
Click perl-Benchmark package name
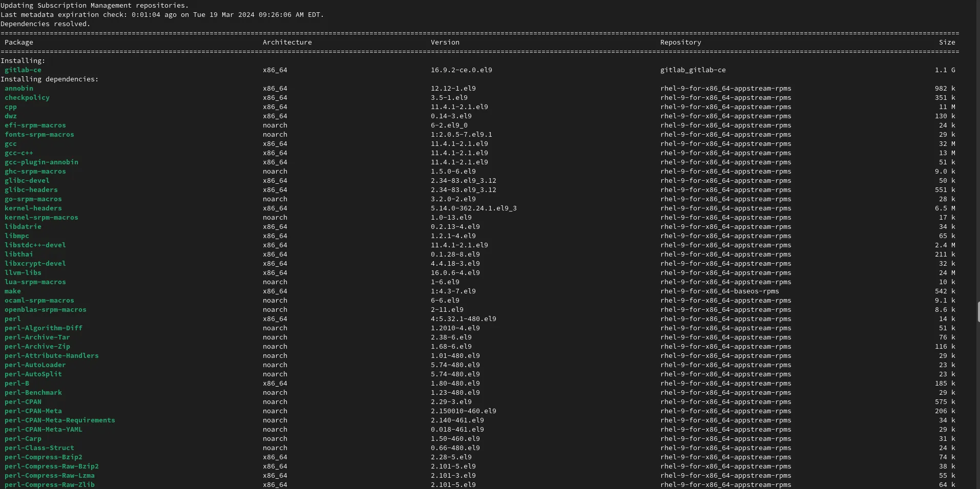33,393
